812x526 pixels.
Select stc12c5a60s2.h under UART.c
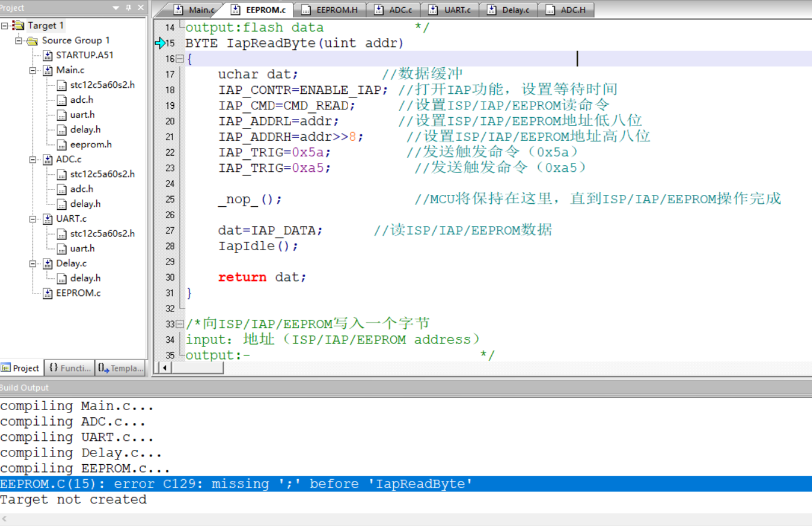102,234
